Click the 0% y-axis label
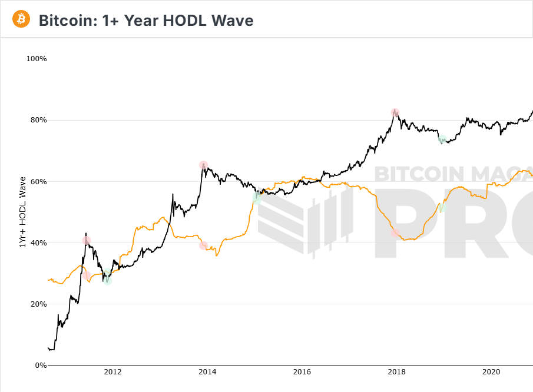The image size is (533, 392). (x=41, y=366)
